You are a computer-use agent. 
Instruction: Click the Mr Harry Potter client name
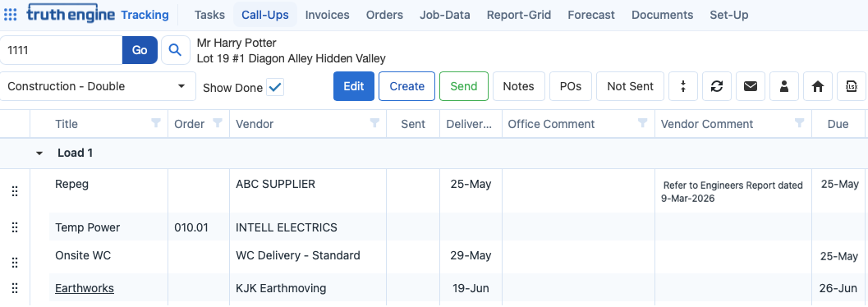click(x=237, y=43)
